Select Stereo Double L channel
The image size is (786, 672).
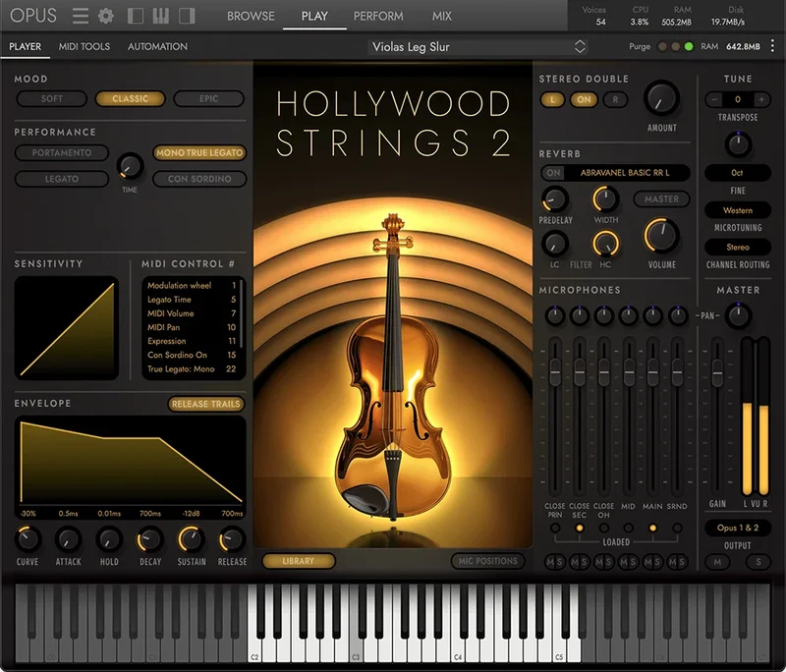pos(552,100)
